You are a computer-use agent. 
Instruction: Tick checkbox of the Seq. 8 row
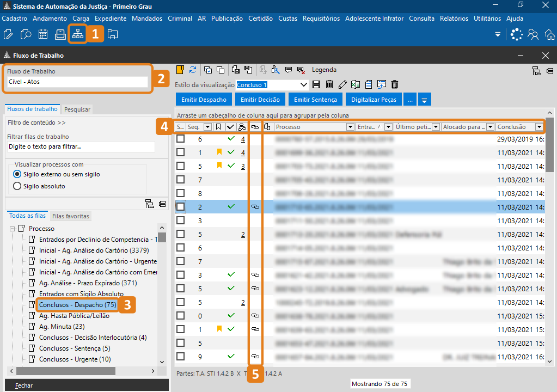point(180,193)
